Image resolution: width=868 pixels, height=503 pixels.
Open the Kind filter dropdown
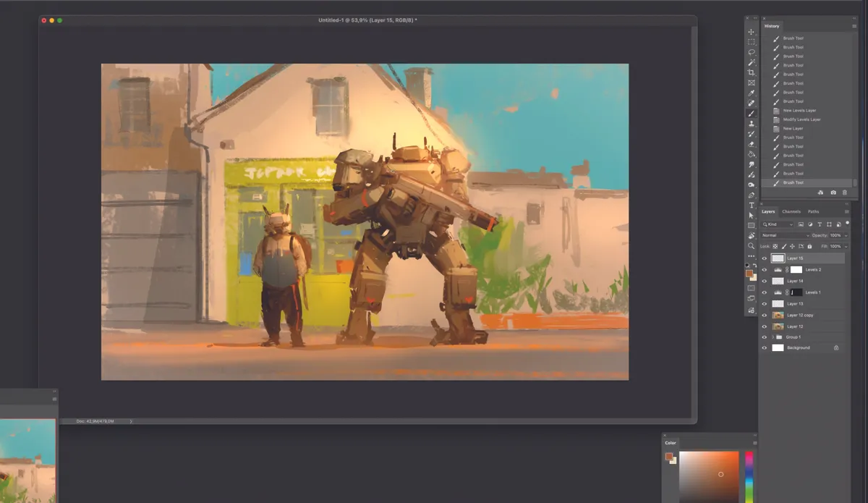click(778, 224)
